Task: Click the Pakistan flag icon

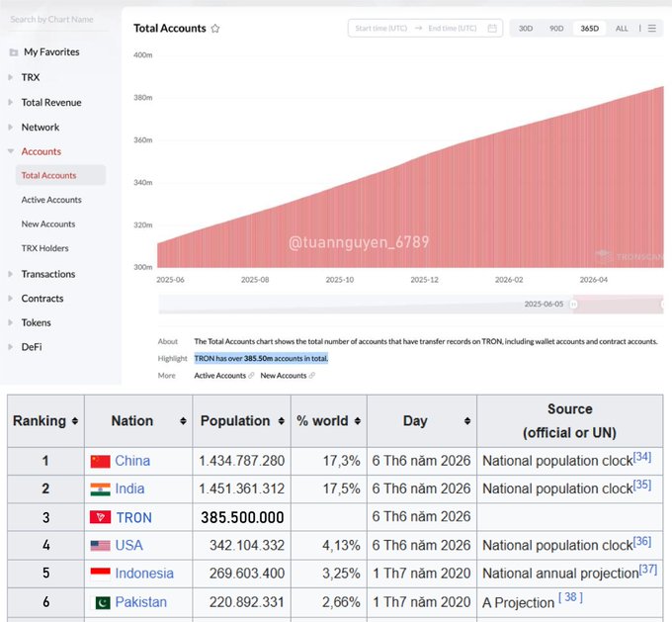Action: click(103, 602)
